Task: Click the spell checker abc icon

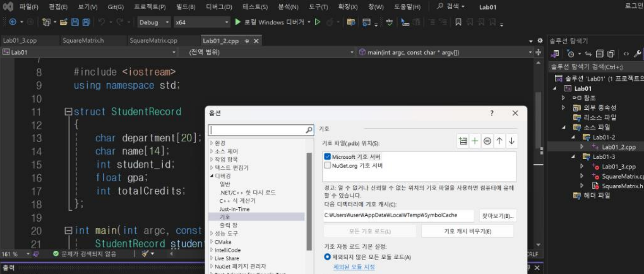Action: tap(389, 22)
